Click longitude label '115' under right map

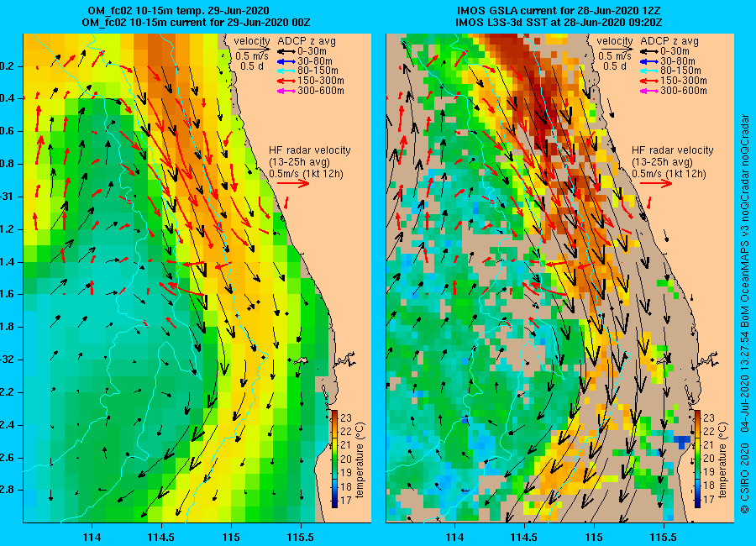(594, 537)
